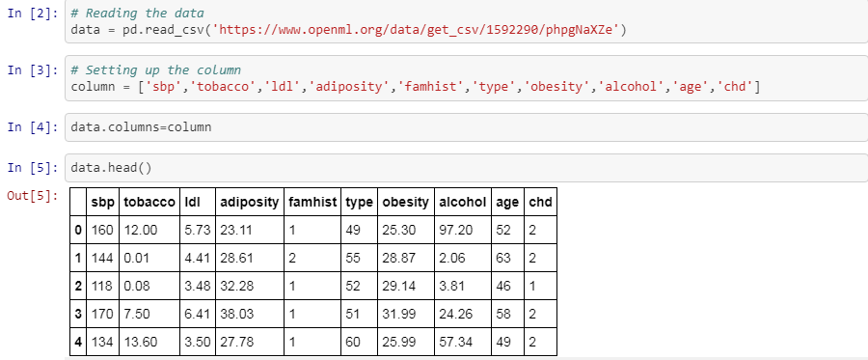
Task: Click row index 3 in the table
Action: point(78,314)
